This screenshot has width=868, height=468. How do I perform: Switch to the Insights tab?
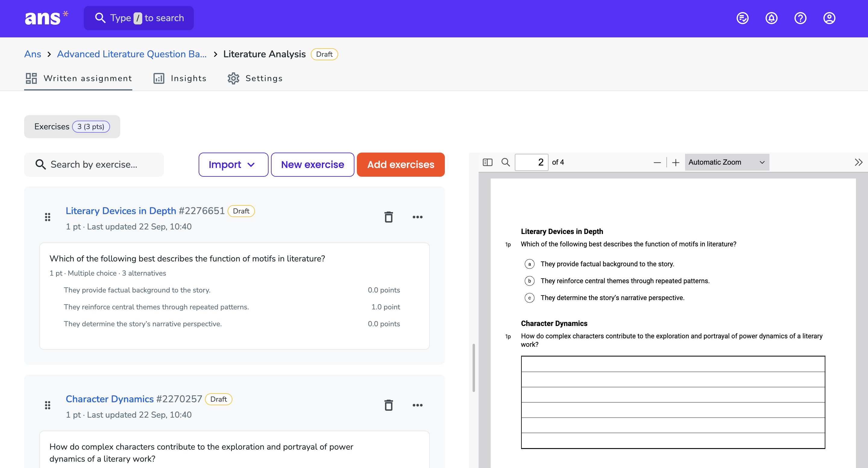coord(180,78)
